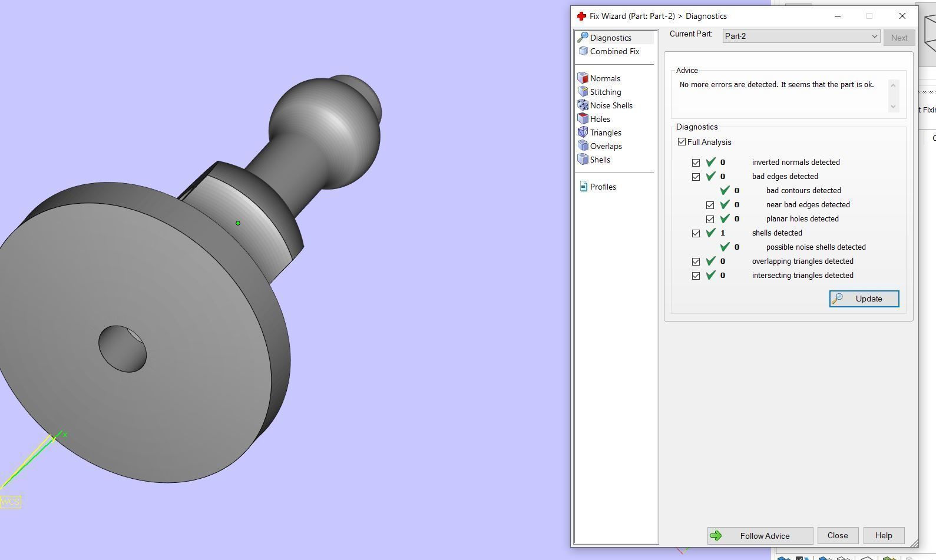Open the Triangles fix icon
936x560 pixels.
583,132
